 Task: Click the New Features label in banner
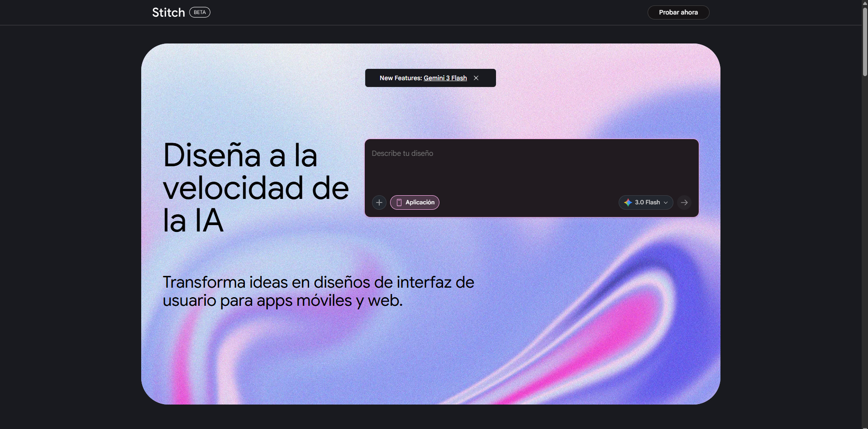(x=401, y=78)
